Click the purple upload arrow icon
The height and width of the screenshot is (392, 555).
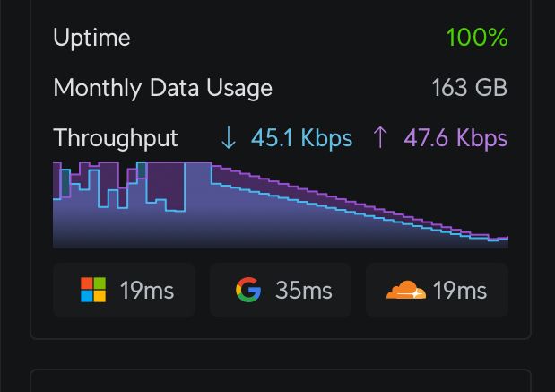(380, 138)
